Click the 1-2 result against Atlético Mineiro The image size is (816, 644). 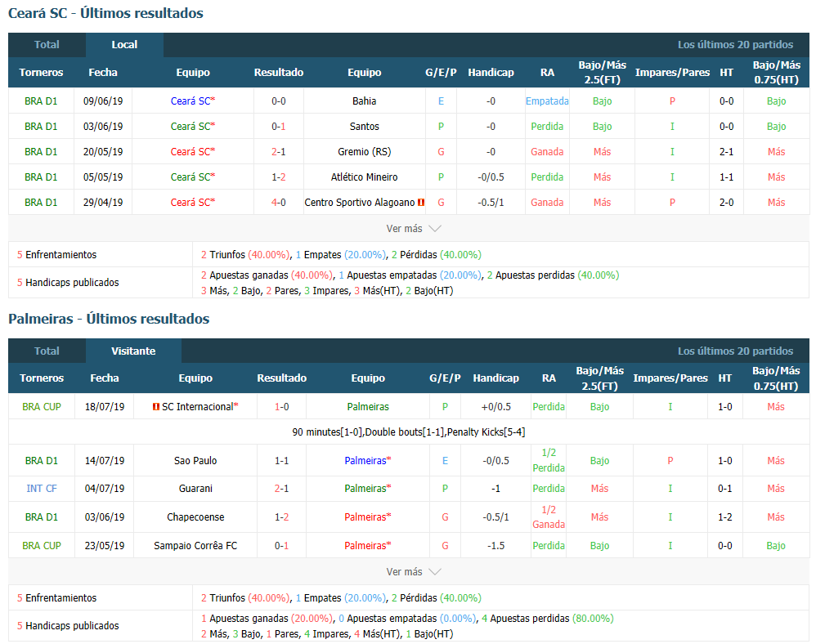pyautogui.click(x=279, y=177)
